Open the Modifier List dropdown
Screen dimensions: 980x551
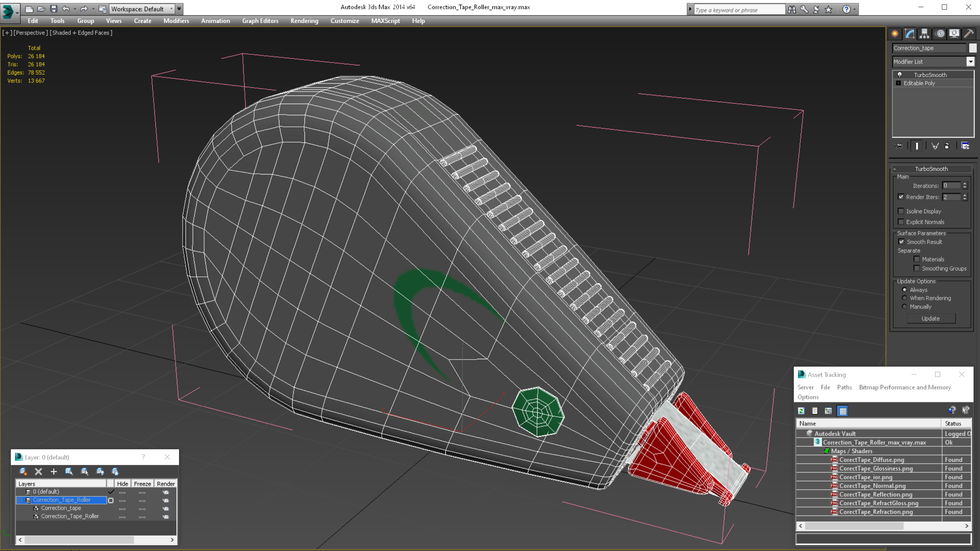tap(970, 62)
